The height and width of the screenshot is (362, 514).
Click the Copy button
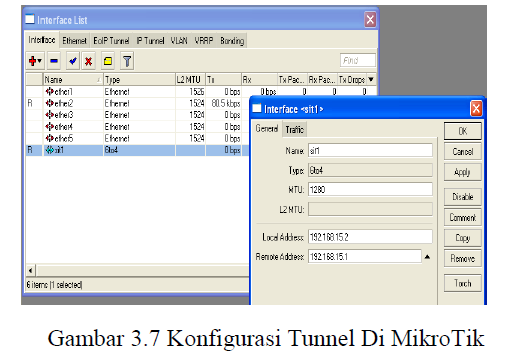coord(463,238)
